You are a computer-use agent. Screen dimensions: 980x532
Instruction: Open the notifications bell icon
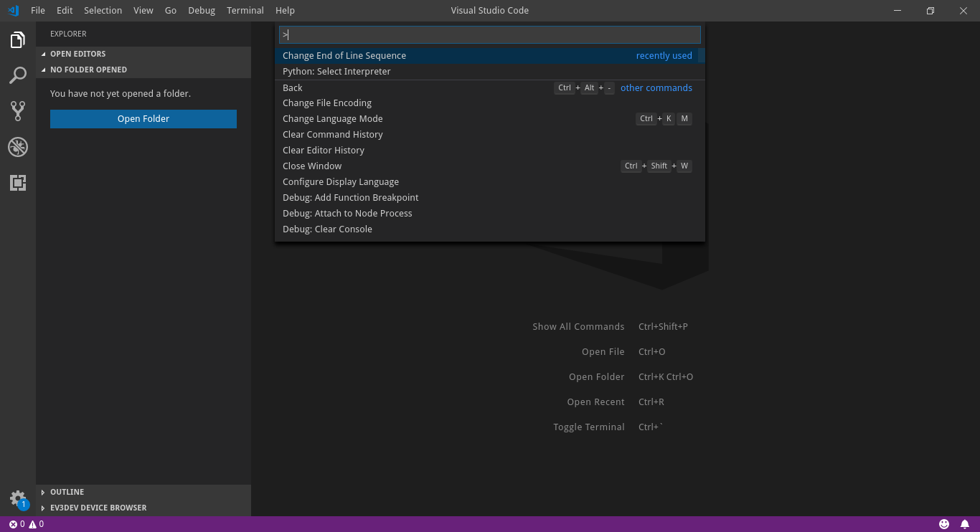(x=965, y=524)
